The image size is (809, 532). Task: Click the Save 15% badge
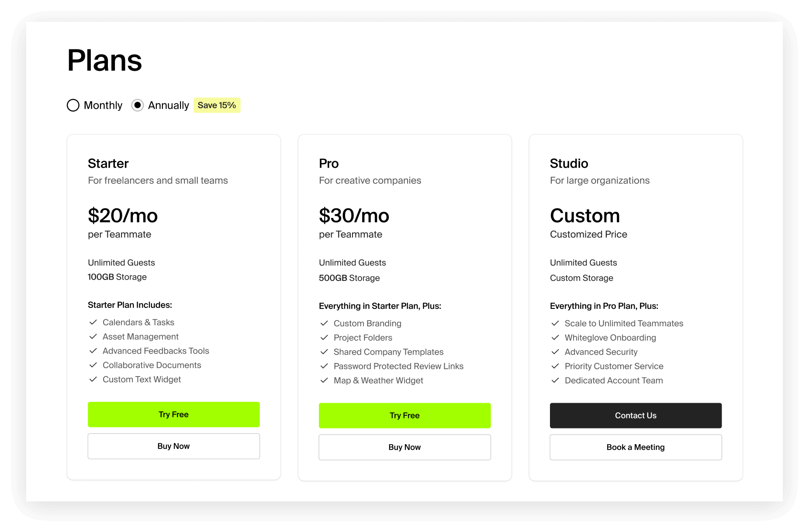point(217,105)
